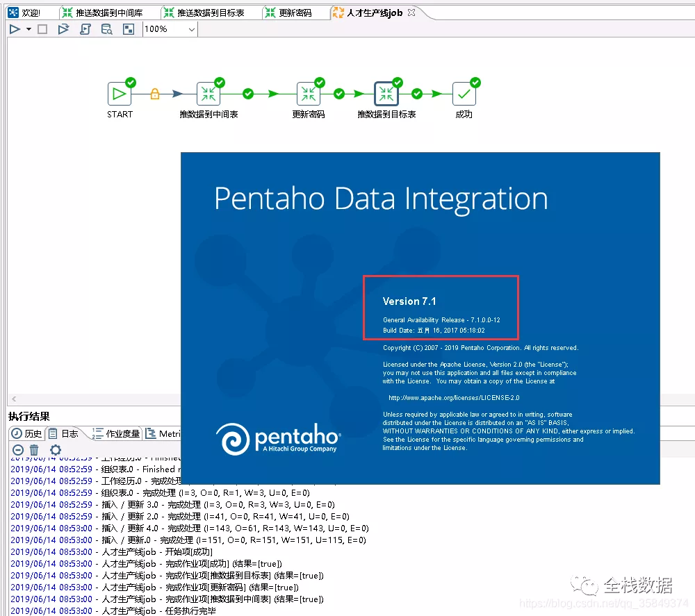Image resolution: width=695 pixels, height=616 pixels.
Task: Click the 执行结果 panel heading
Action: pos(29,416)
